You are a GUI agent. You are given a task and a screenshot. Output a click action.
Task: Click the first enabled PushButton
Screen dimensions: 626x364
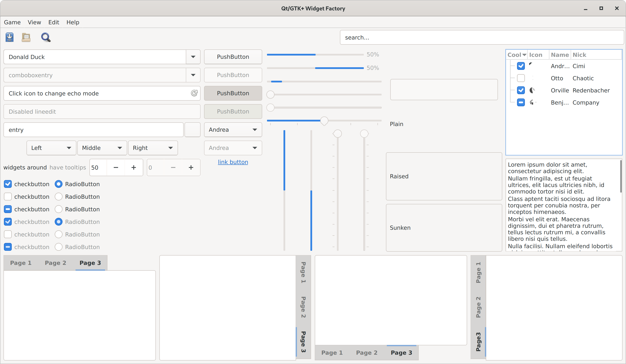click(233, 57)
